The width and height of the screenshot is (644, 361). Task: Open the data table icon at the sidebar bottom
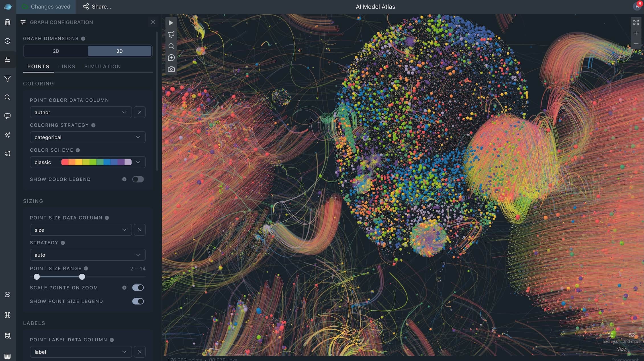point(8,356)
